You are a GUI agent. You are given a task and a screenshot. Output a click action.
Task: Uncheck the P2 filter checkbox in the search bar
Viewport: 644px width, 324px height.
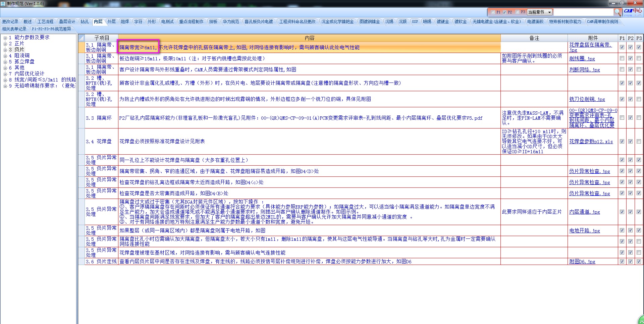click(504, 12)
